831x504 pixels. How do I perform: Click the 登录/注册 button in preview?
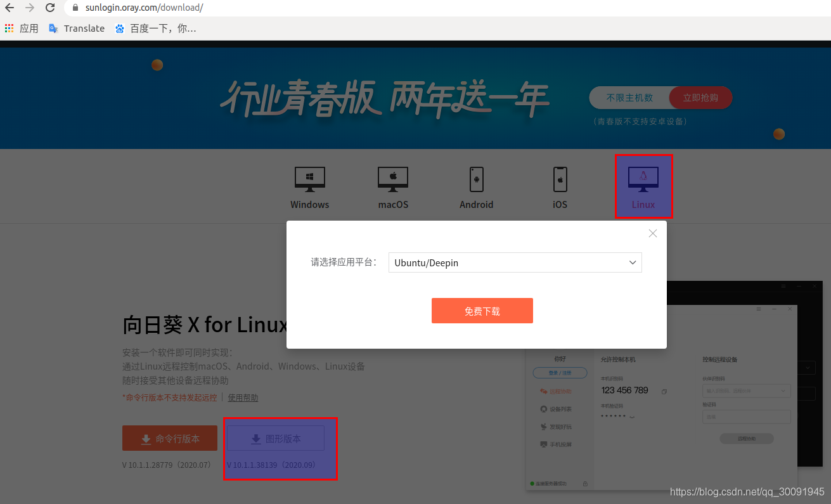(560, 373)
